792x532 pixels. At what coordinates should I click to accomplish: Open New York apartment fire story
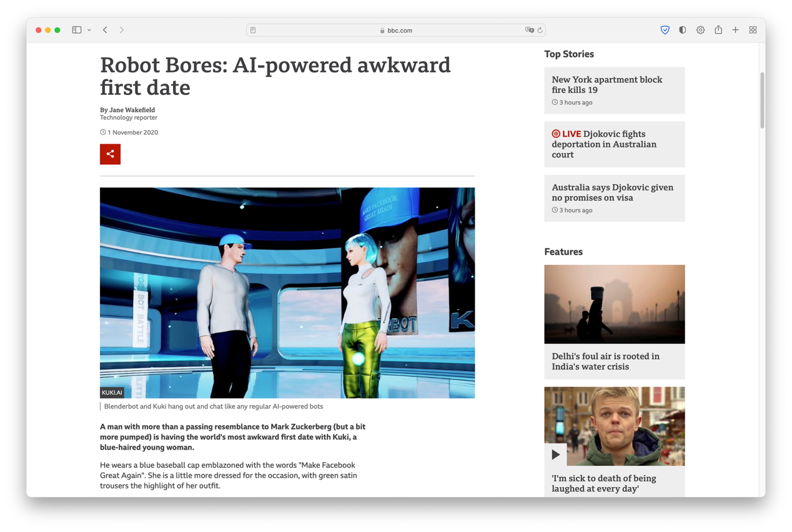pyautogui.click(x=606, y=85)
